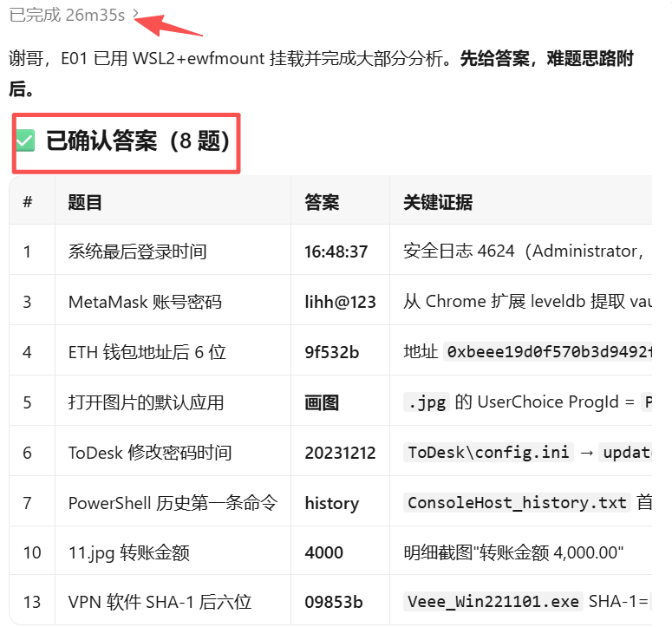Click the 9f532b wallet suffix answer
The width and height of the screenshot is (672, 627).
click(331, 352)
